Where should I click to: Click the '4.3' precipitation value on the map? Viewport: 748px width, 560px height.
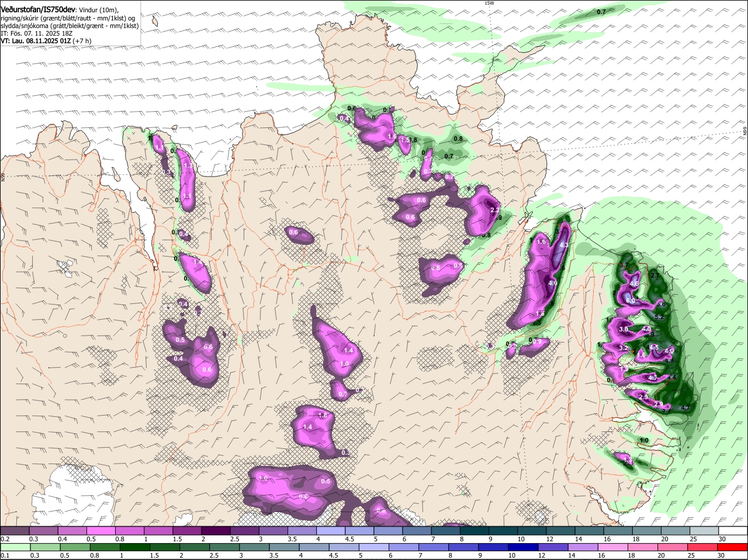pyautogui.click(x=564, y=246)
